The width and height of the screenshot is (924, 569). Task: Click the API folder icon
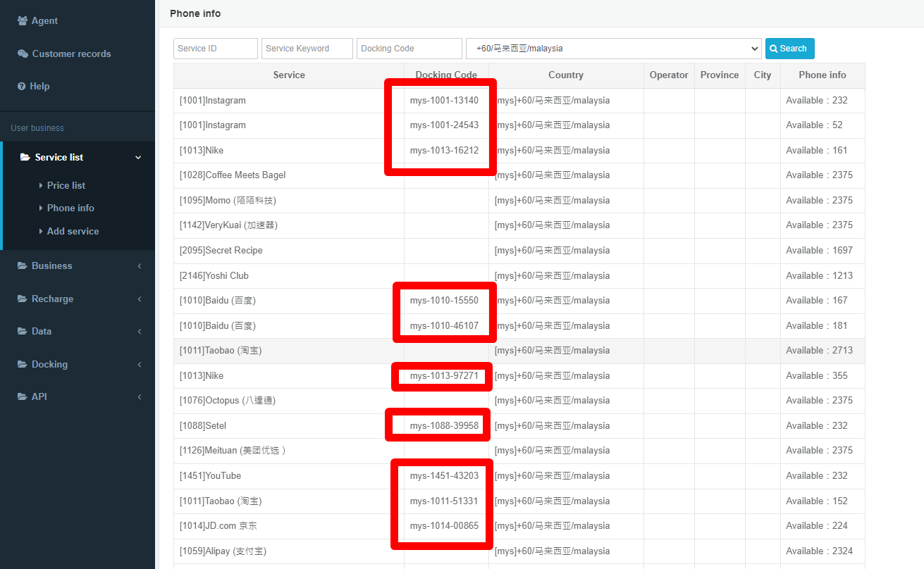tap(23, 397)
